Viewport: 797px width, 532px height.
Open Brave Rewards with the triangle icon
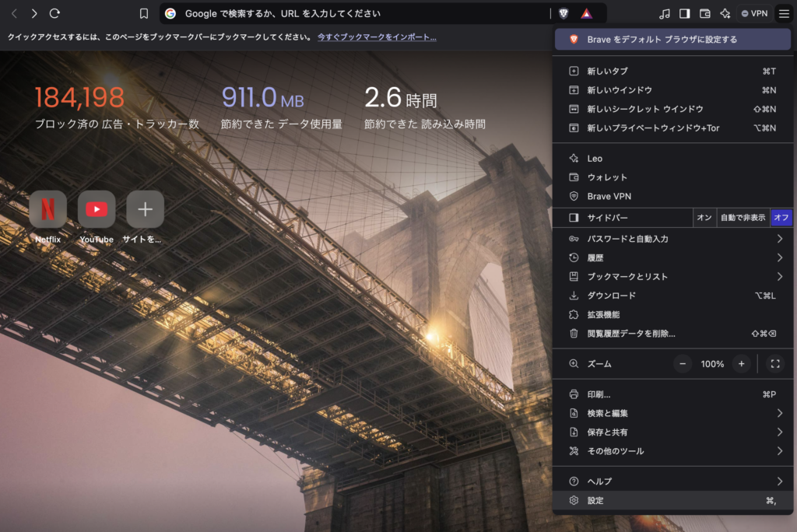click(585, 13)
